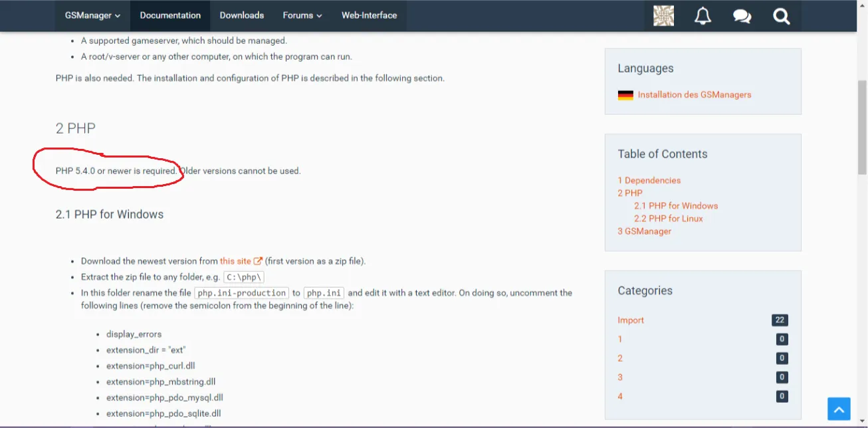The image size is (868, 428).
Task: Expand the GSManager dropdown menu
Action: (x=92, y=15)
